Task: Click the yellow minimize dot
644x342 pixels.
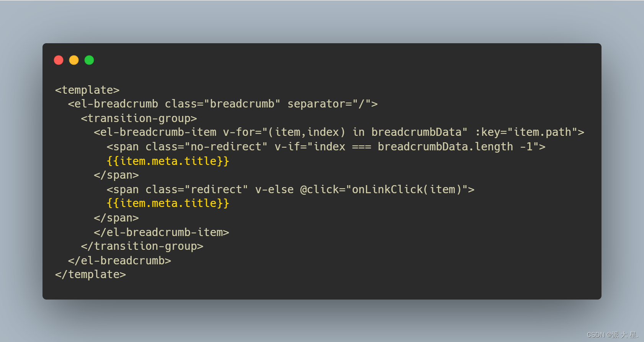Action: pos(74,60)
